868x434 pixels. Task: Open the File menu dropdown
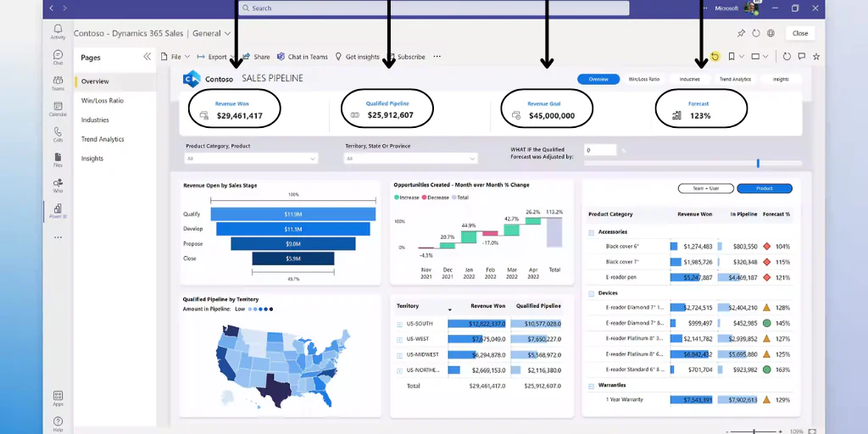tap(175, 57)
